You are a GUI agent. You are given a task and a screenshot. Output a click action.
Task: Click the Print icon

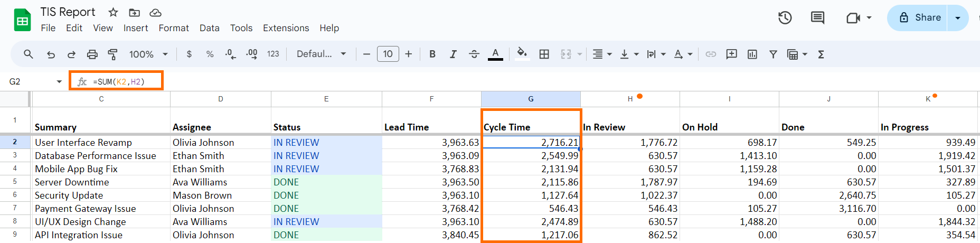coord(92,54)
